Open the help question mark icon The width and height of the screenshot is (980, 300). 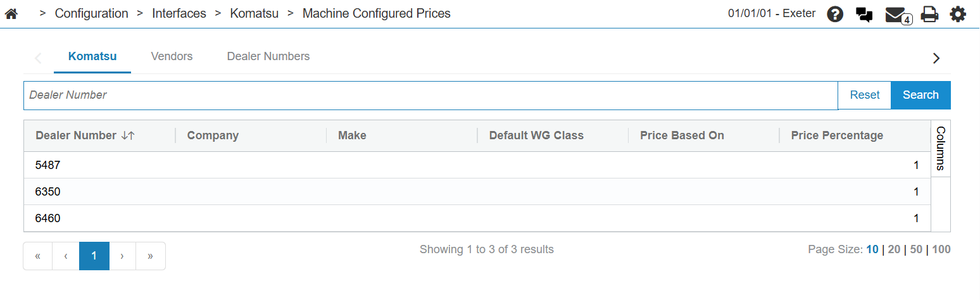pyautogui.click(x=835, y=14)
